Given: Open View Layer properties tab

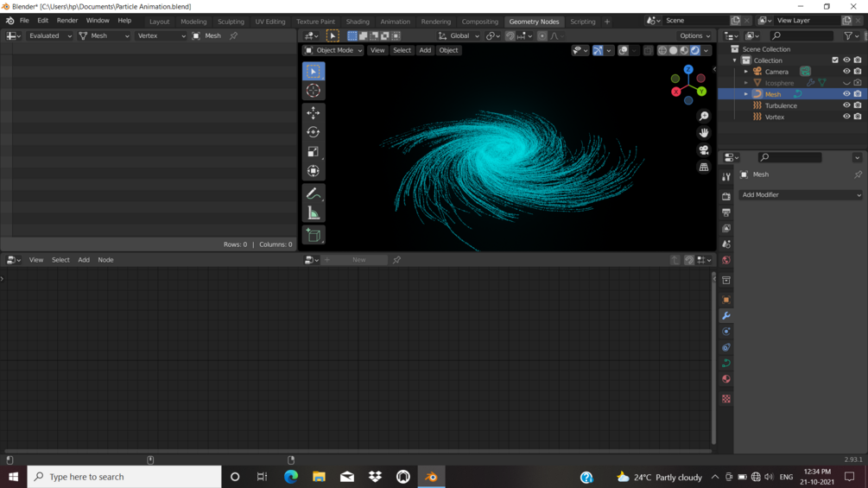Looking at the screenshot, I should (726, 229).
